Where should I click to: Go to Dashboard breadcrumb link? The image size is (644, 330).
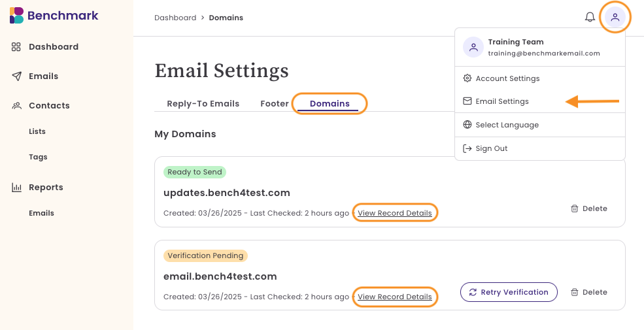[175, 18]
